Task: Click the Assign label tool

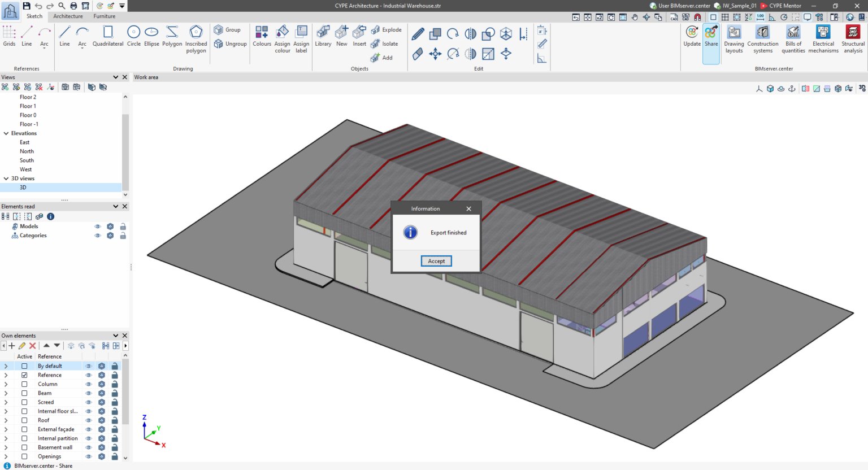Action: pos(301,39)
